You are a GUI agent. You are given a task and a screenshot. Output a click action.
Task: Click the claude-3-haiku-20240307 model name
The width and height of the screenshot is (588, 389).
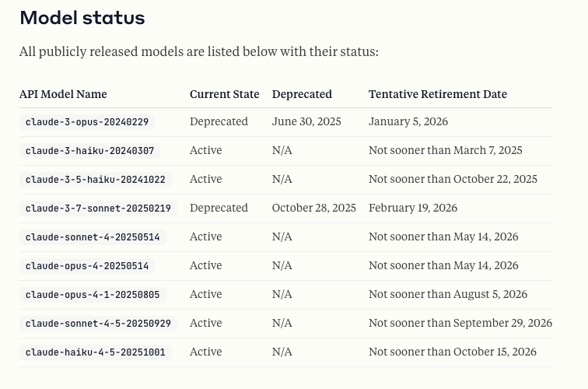pos(89,151)
